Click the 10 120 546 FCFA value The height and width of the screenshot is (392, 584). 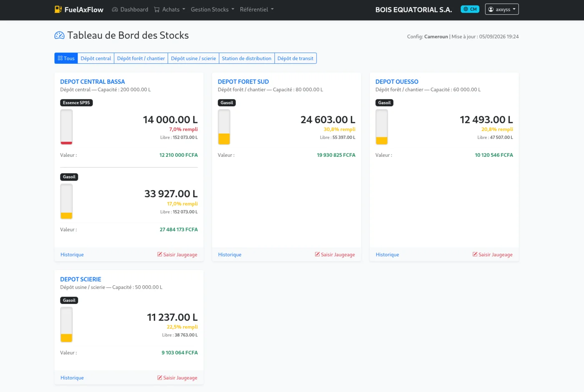click(x=494, y=155)
